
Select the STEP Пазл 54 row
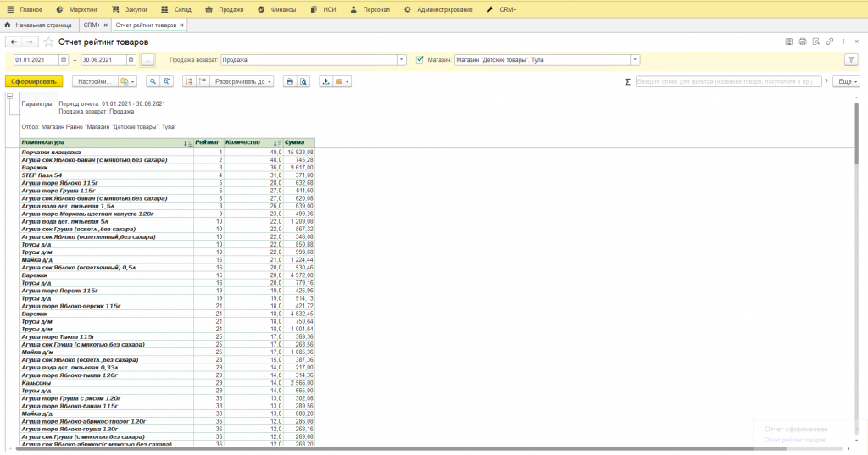point(168,175)
